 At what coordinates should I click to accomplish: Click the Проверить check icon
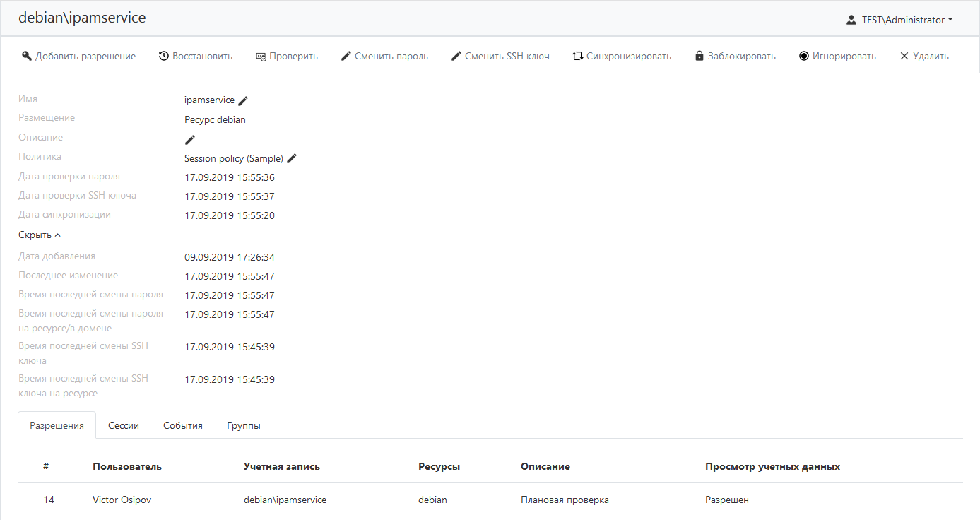click(261, 56)
